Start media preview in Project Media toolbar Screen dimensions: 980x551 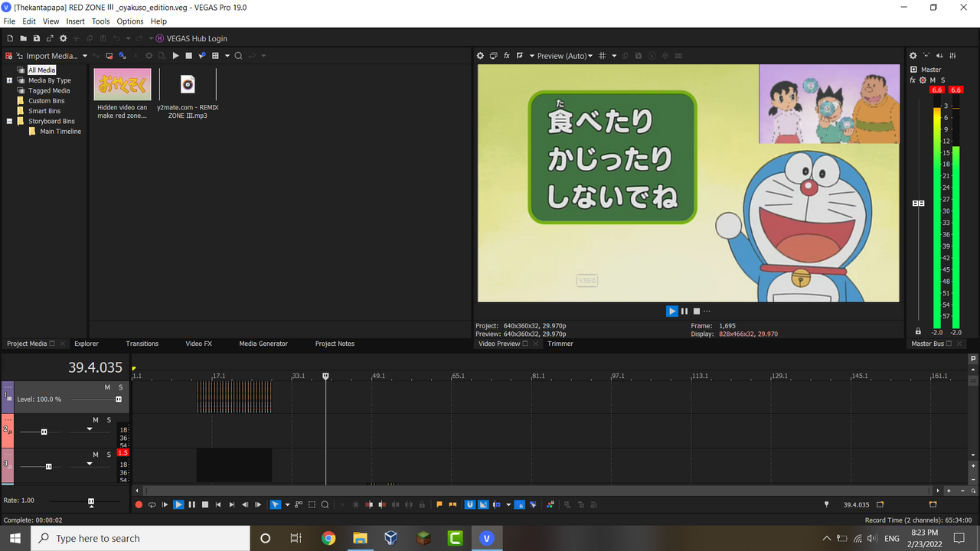175,56
